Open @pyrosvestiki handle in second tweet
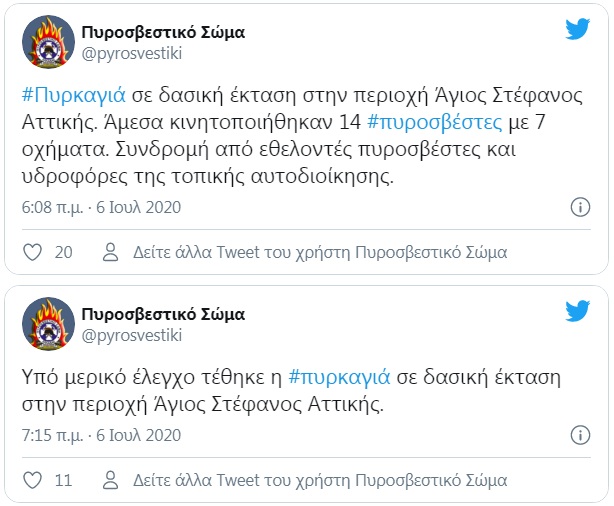This screenshot has width=614, height=506. [x=132, y=336]
